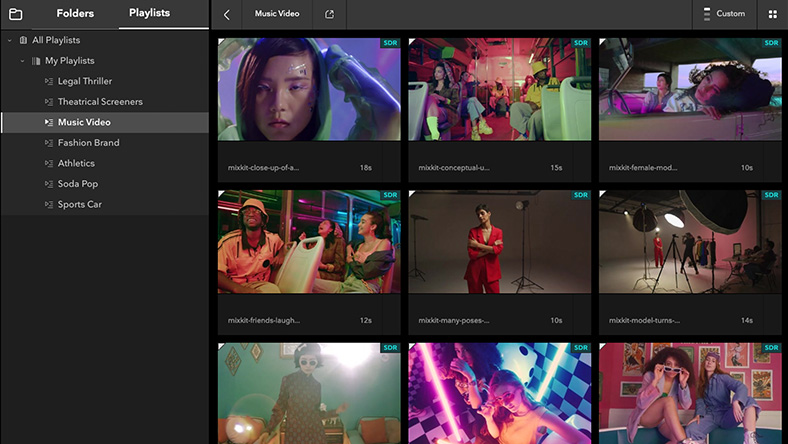Open mixkit-female-mod clip thumbnail
The image size is (788, 444).
tap(690, 90)
